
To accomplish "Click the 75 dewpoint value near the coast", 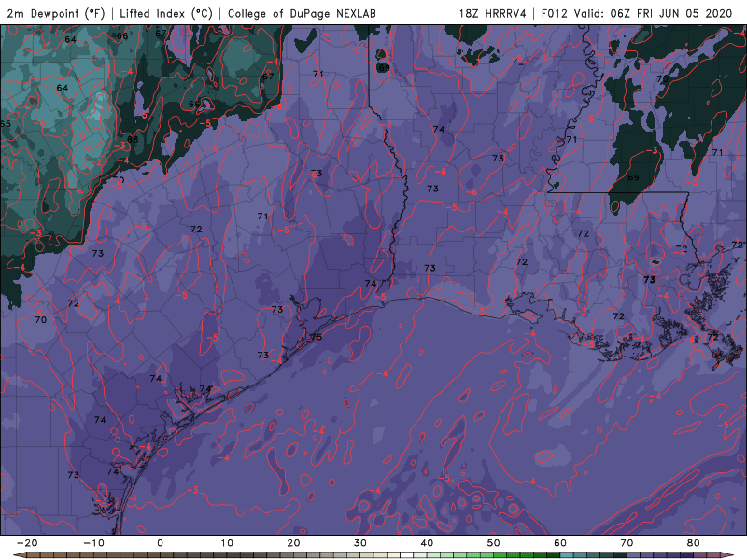I will pos(317,337).
